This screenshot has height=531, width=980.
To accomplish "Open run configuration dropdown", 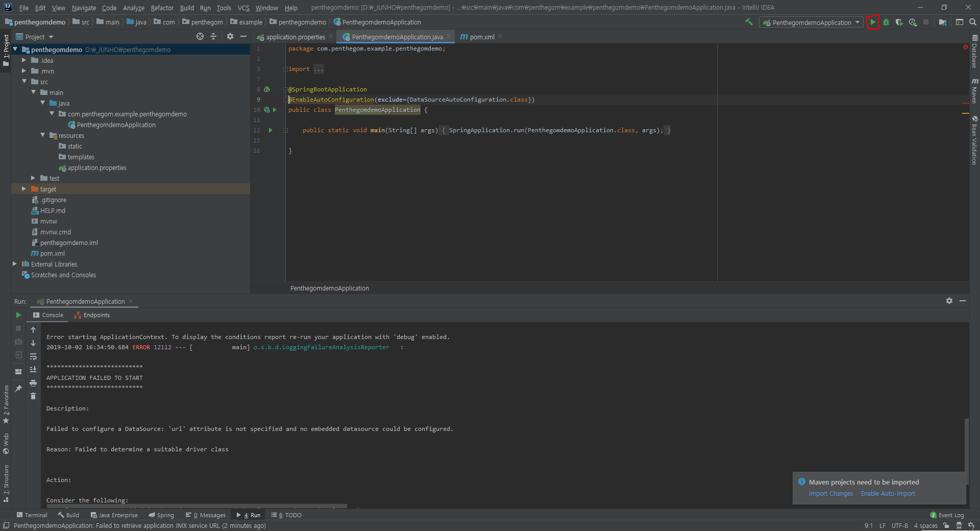I will [x=811, y=22].
